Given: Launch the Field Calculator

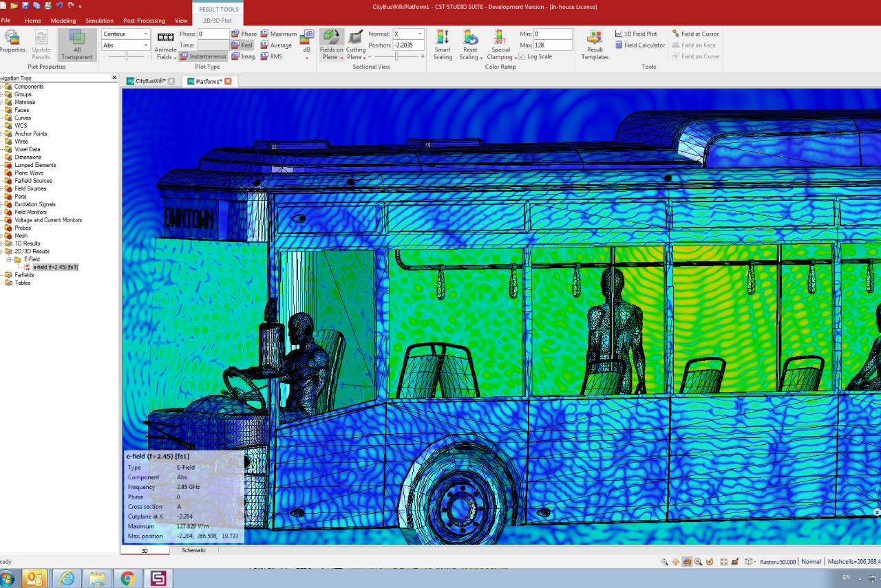Looking at the screenshot, I should [x=640, y=45].
